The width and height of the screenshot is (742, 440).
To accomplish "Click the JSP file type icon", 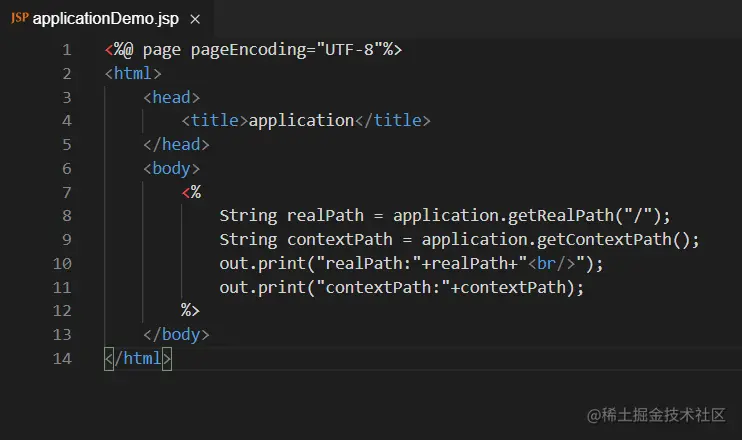I will tap(19, 19).
